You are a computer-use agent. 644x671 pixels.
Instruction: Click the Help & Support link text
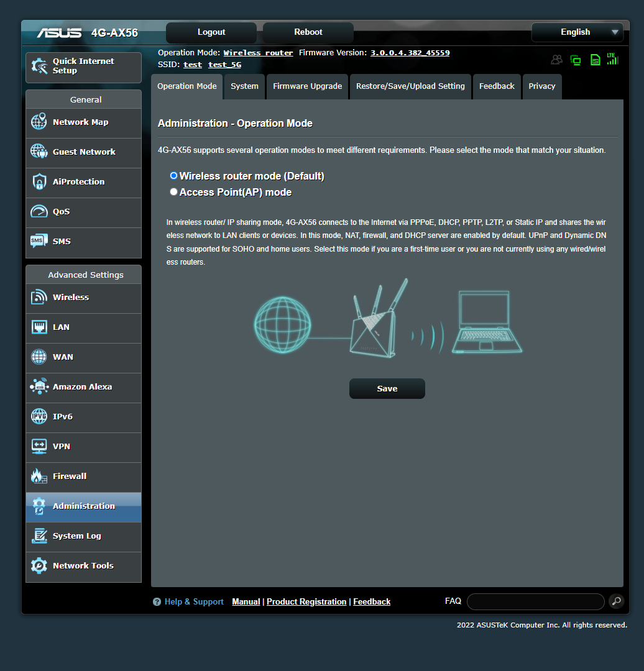click(194, 601)
